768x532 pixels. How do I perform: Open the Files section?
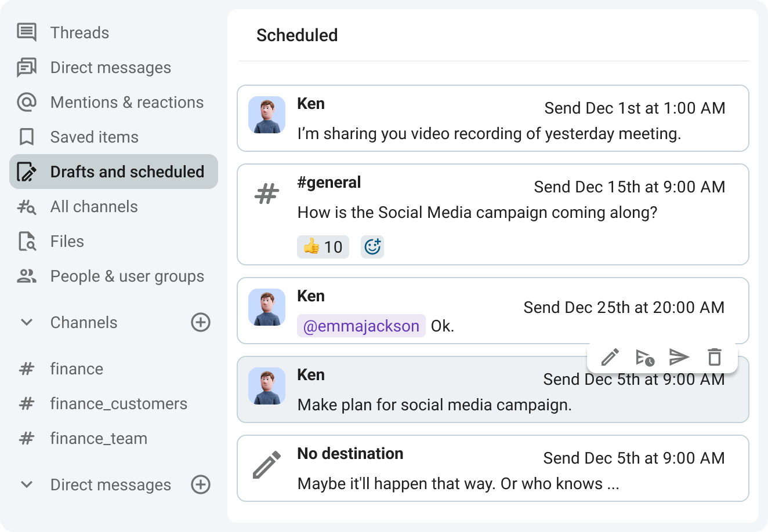point(67,241)
